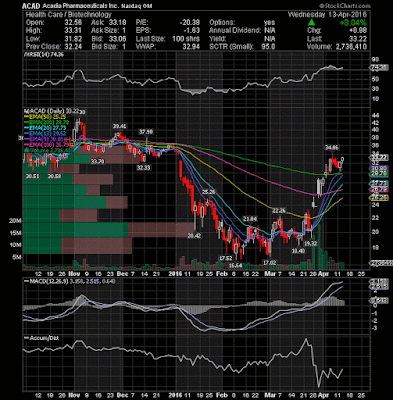Click the 34.06 recent high label
The image size is (393, 400).
[332, 147]
